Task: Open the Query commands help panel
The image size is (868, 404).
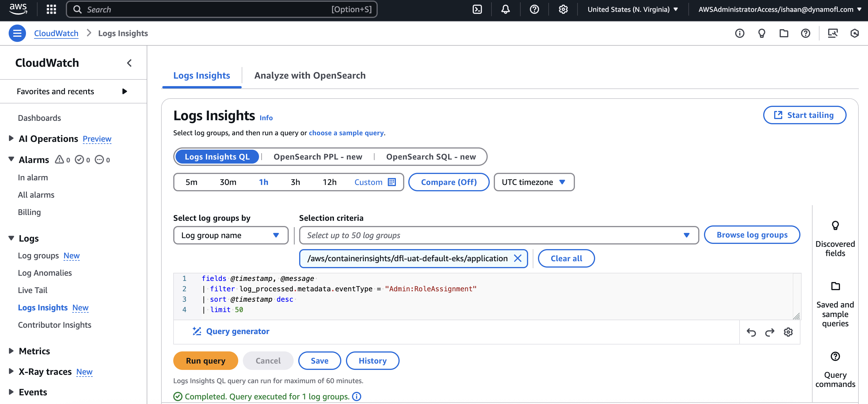Action: point(835,370)
